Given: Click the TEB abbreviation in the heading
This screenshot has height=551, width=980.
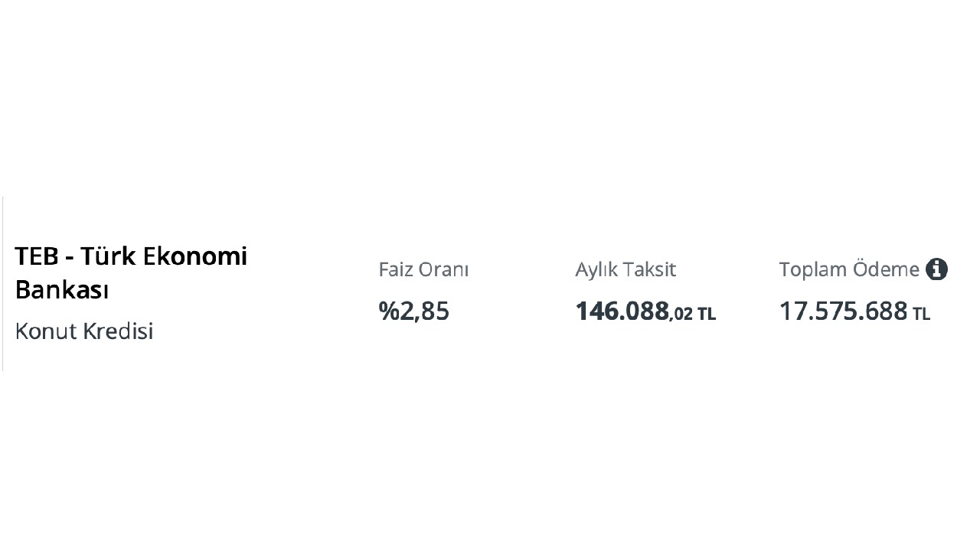Looking at the screenshot, I should pyautogui.click(x=36, y=256).
